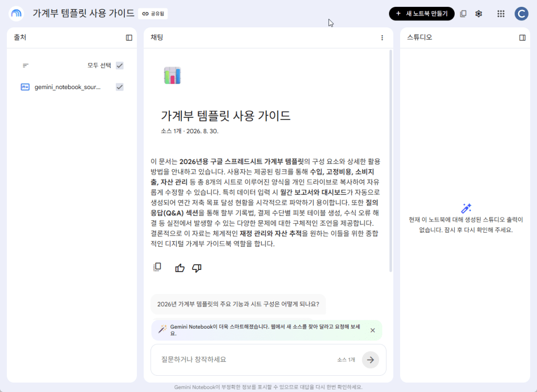Open the account avatar C

coord(521,14)
